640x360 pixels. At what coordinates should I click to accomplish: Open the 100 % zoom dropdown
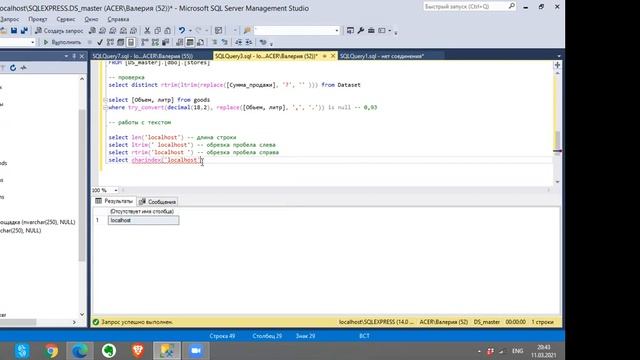(116, 190)
